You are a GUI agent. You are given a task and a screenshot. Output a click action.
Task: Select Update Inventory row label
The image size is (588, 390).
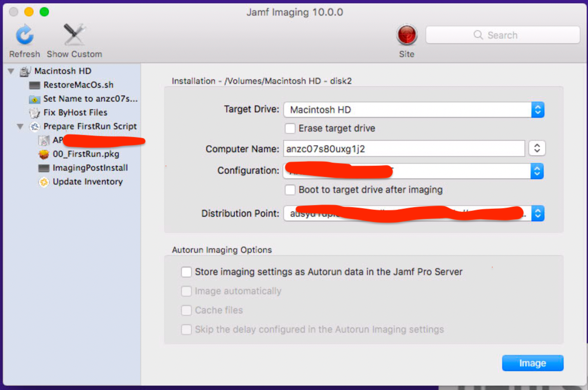[88, 182]
